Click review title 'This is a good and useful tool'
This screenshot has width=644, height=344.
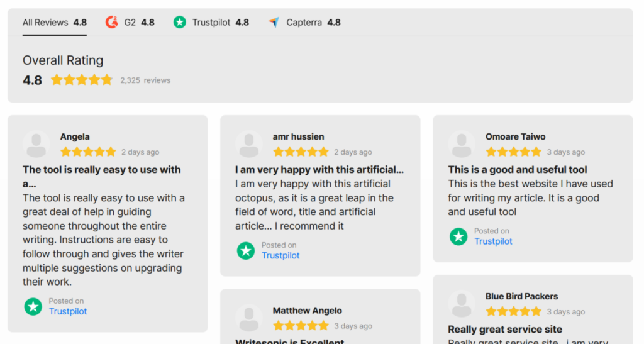click(517, 170)
